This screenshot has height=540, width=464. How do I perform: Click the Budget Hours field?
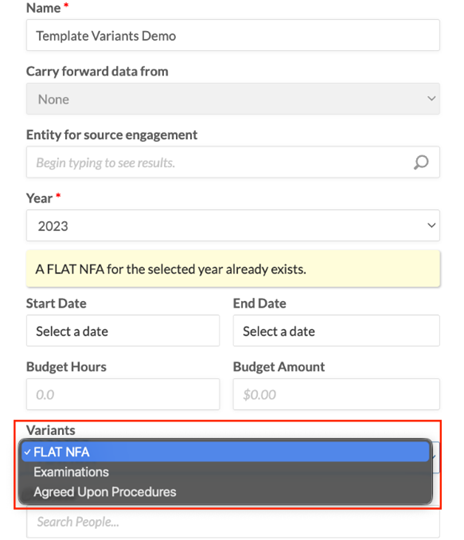click(123, 394)
